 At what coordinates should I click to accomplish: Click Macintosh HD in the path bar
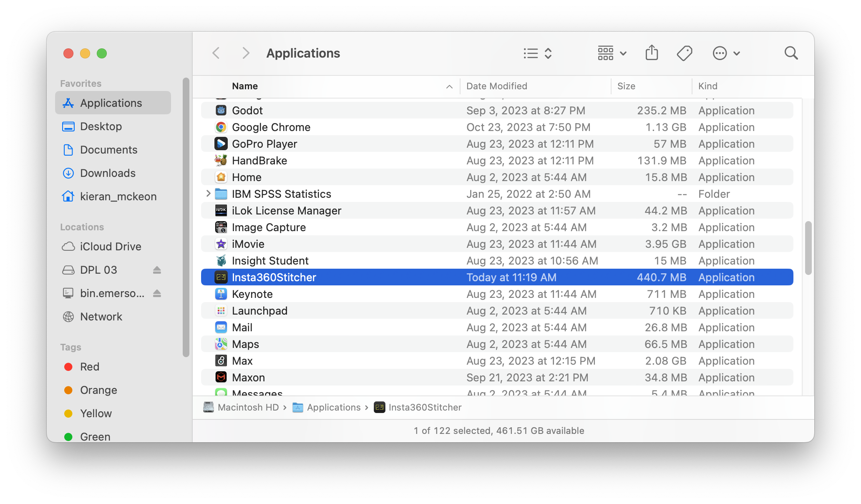(241, 407)
